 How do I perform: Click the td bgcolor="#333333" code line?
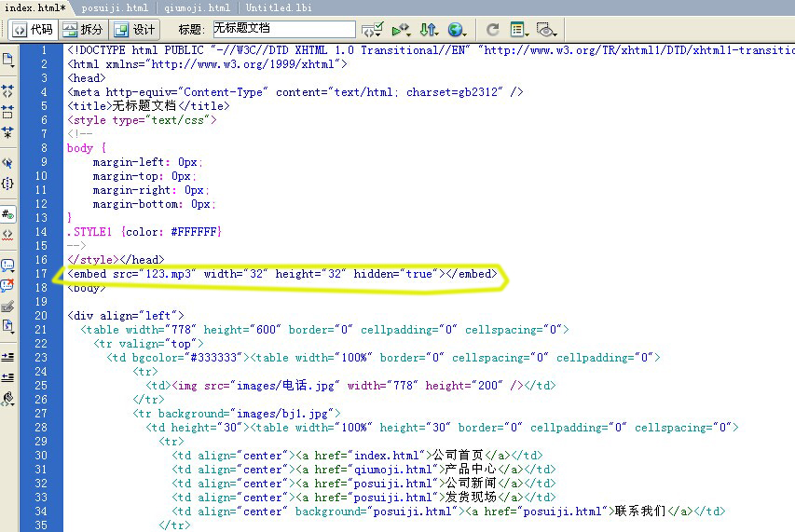pyautogui.click(x=383, y=357)
